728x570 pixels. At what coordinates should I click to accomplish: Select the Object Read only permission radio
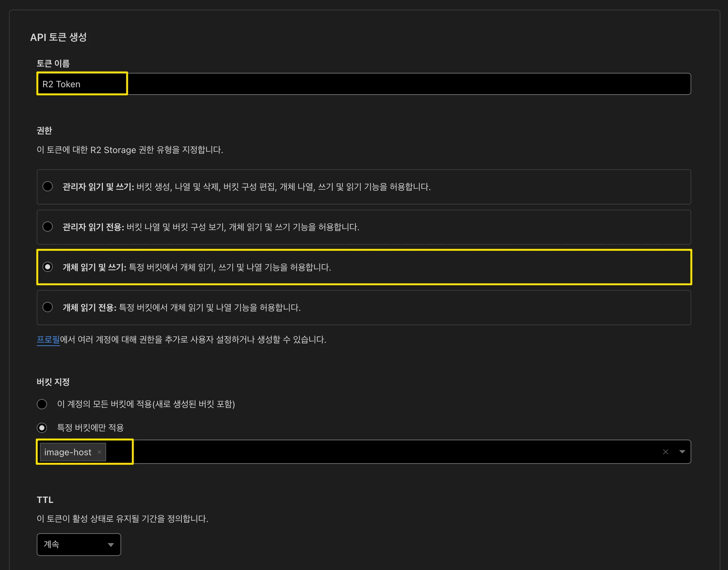click(x=48, y=307)
